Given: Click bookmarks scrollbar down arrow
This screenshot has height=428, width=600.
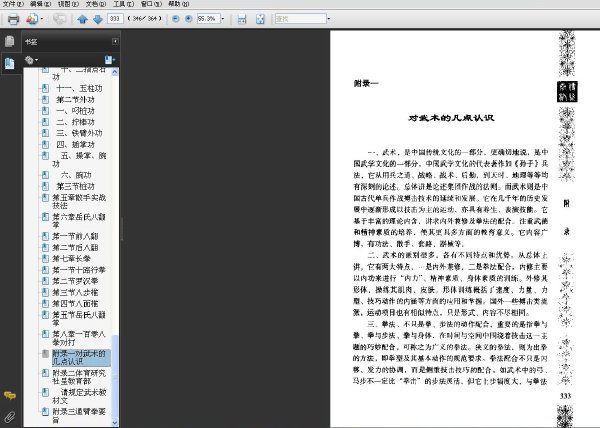Looking at the screenshot, I should click(x=115, y=422).
